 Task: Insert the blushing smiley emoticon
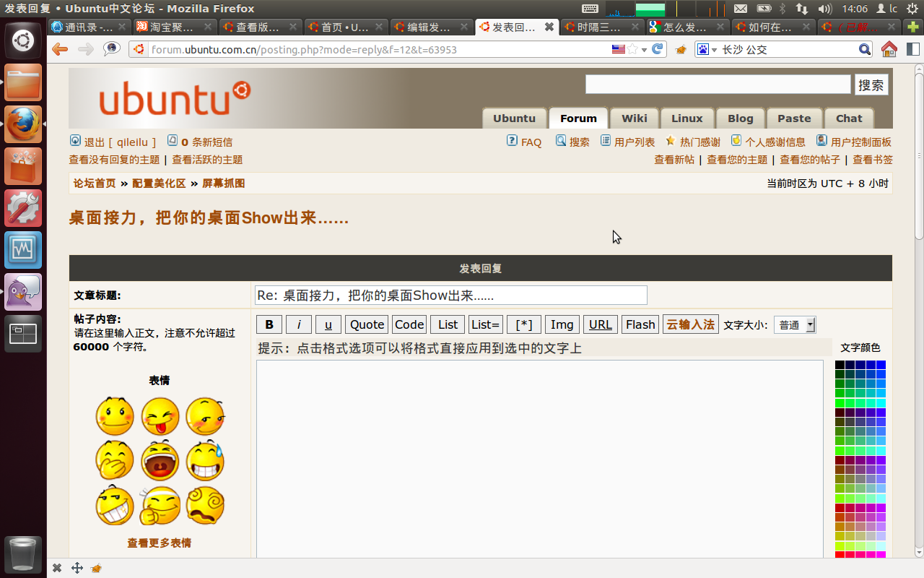[115, 415]
